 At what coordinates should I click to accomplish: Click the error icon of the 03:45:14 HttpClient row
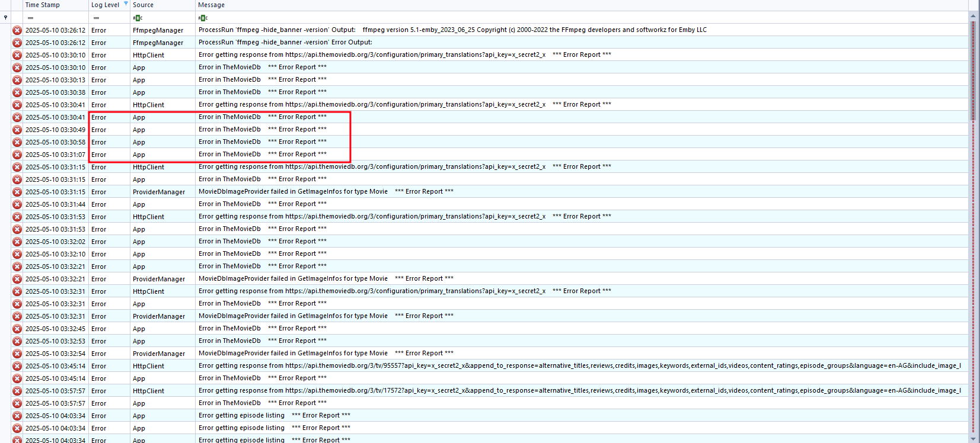pos(17,366)
